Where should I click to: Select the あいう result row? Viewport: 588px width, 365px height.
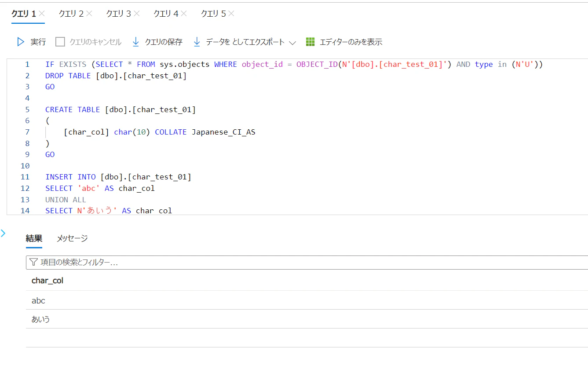[x=307, y=319]
